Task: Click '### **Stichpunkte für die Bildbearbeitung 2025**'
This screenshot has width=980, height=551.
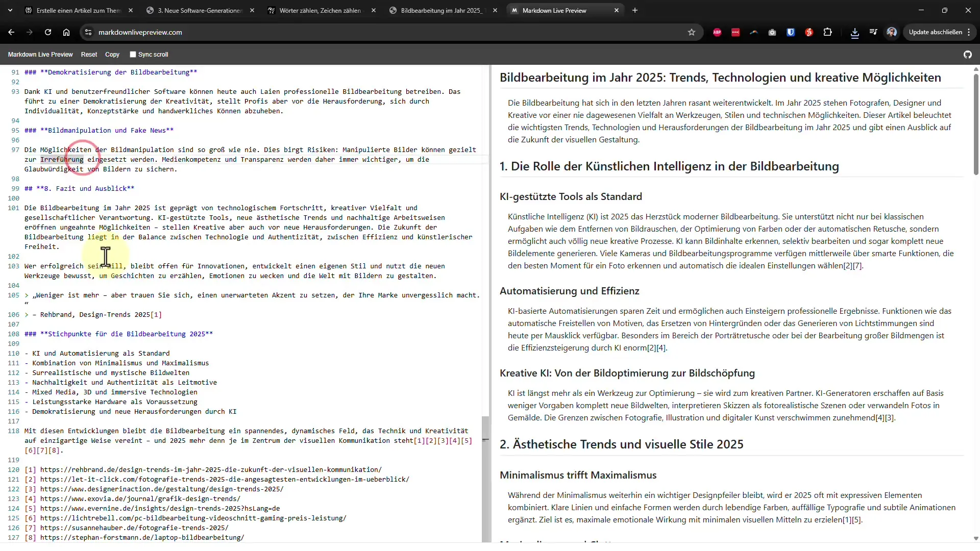Action: (118, 334)
